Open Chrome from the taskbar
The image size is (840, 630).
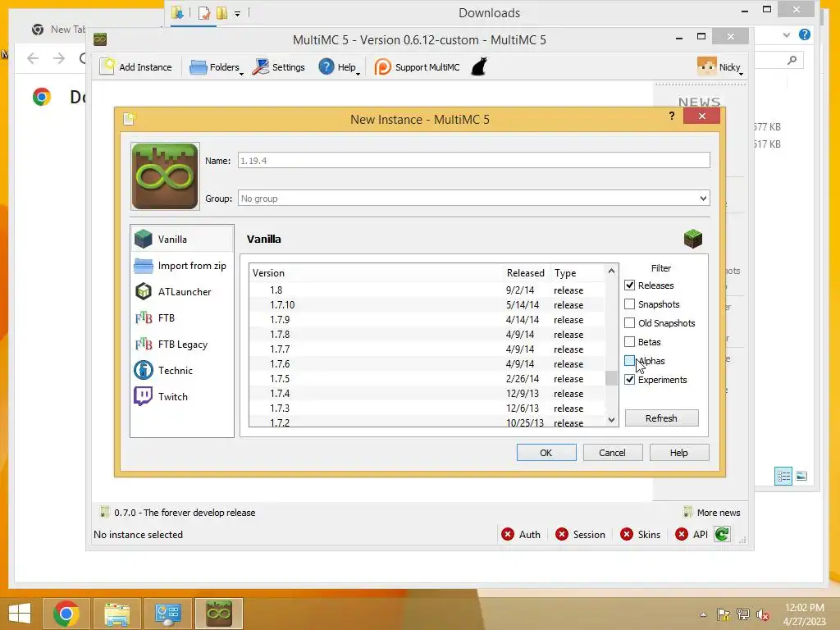(66, 614)
